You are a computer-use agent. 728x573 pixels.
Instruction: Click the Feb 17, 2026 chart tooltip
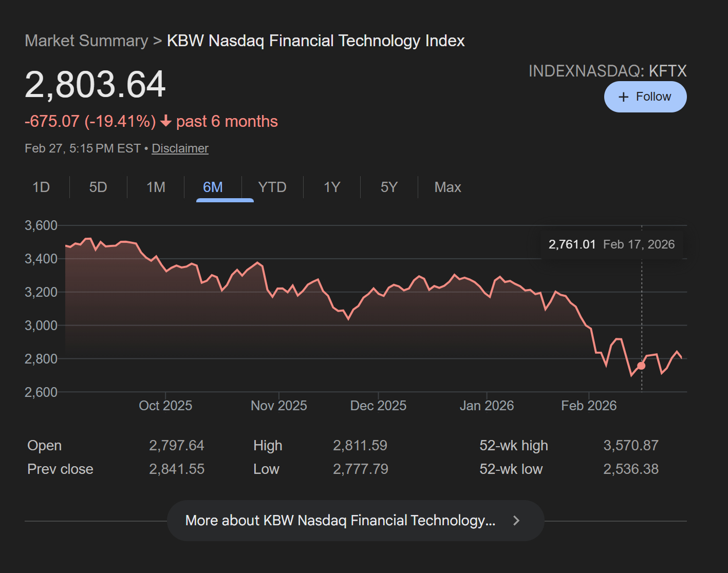(x=611, y=244)
